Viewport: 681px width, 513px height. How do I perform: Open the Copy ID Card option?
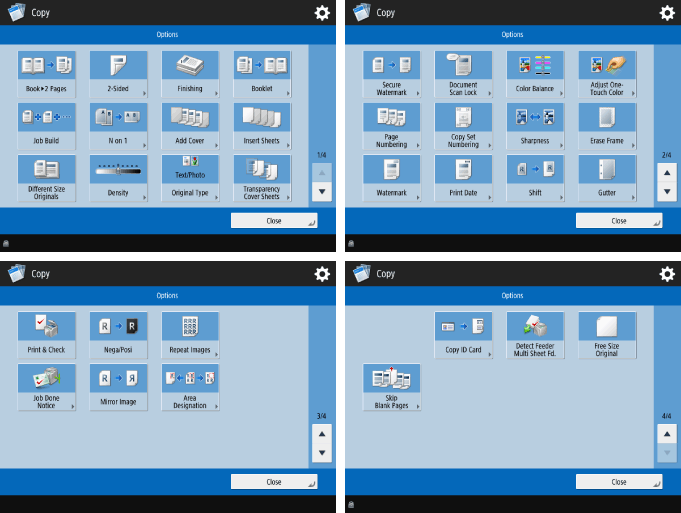[x=463, y=335]
